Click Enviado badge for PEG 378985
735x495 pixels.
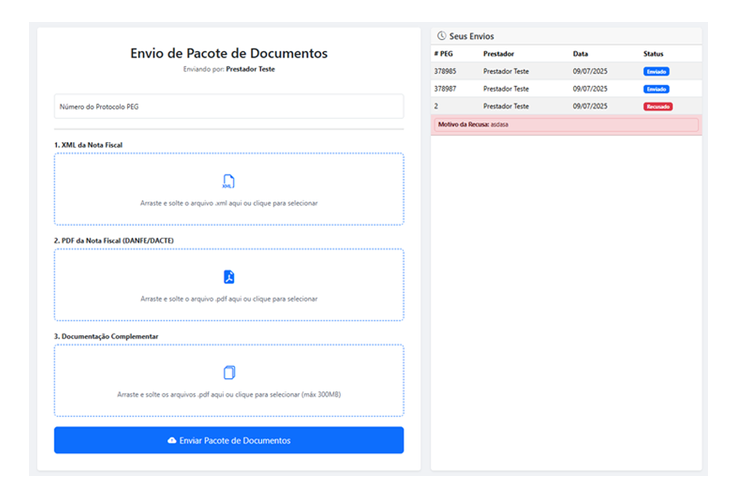(x=656, y=71)
